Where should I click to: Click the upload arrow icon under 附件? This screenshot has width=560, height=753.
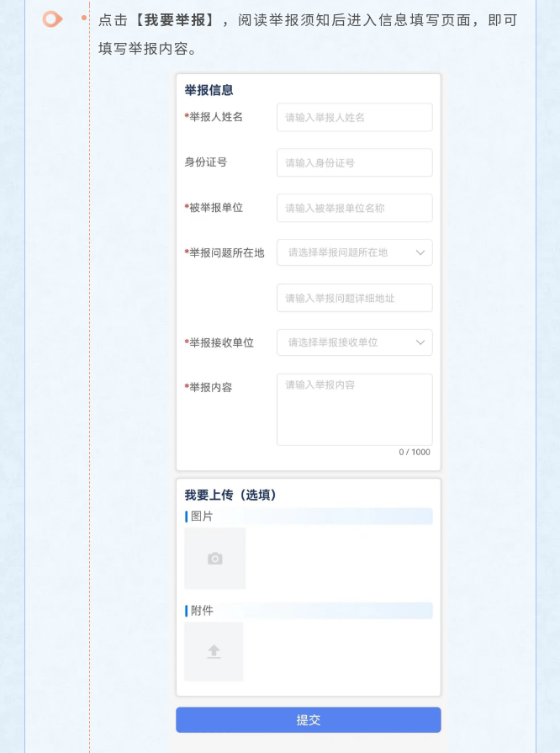214,652
